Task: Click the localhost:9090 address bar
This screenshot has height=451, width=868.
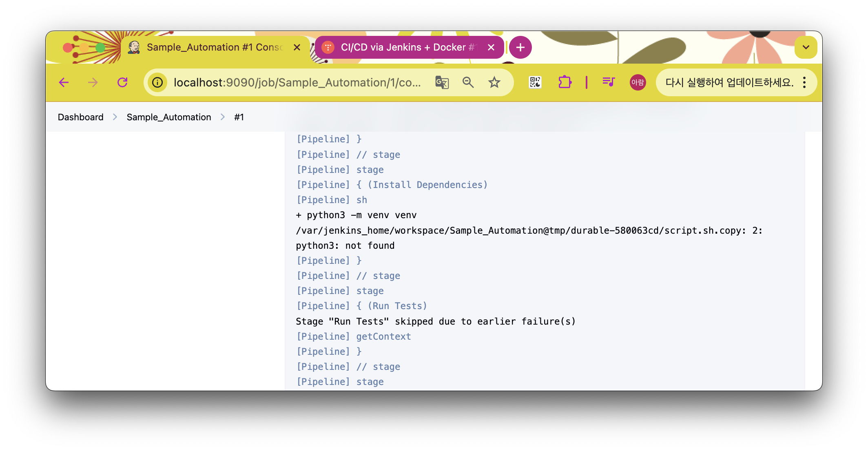Action: tap(297, 82)
